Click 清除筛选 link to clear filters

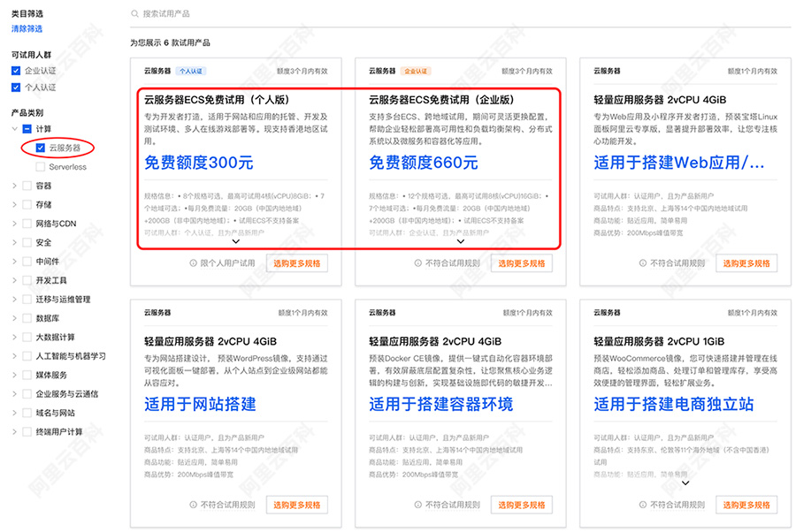pyautogui.click(x=27, y=29)
